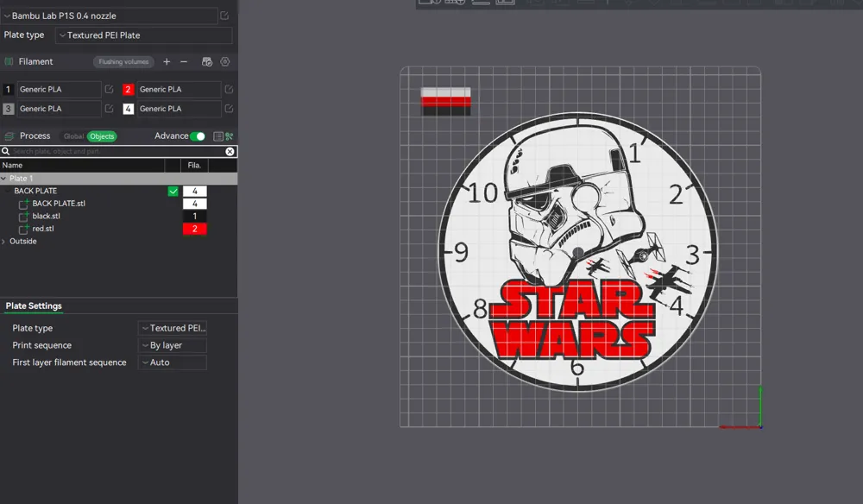Open the compare presets icon beside Advance
The width and height of the screenshot is (863, 504).
click(218, 135)
